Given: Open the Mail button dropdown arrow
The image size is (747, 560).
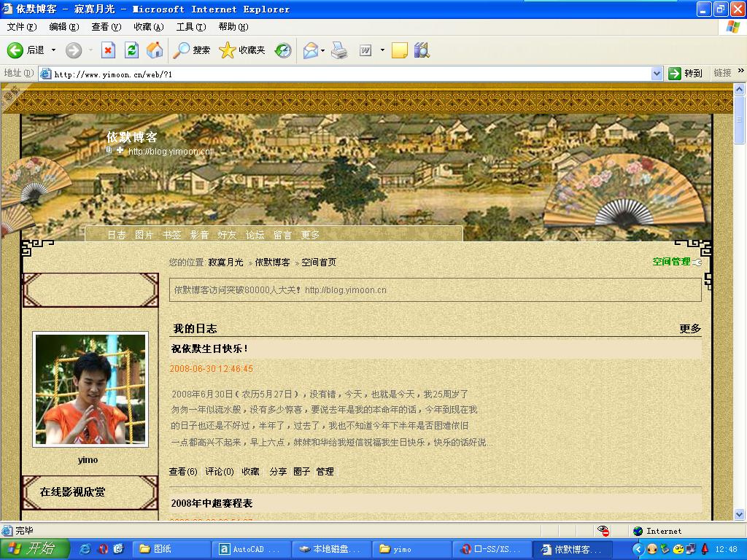Looking at the screenshot, I should (323, 50).
